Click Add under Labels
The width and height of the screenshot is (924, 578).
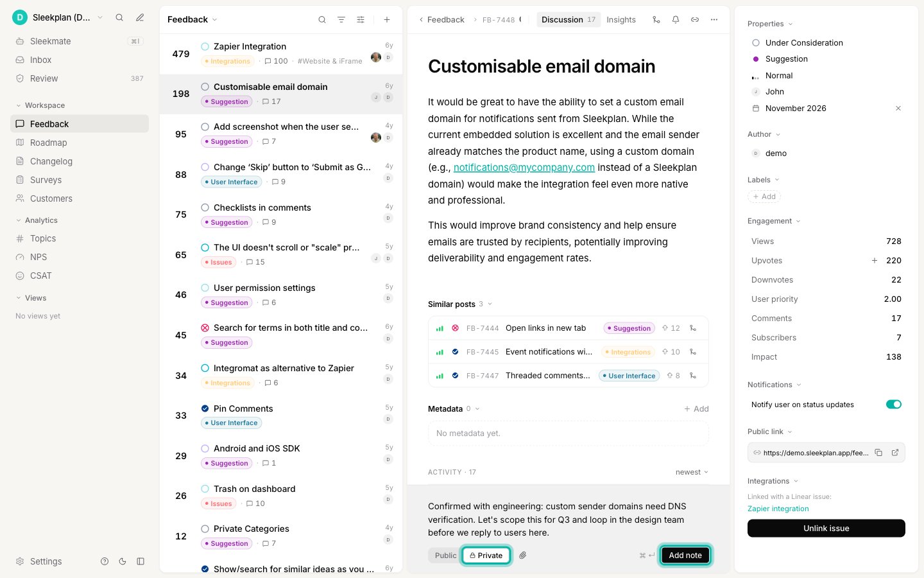[x=764, y=197]
